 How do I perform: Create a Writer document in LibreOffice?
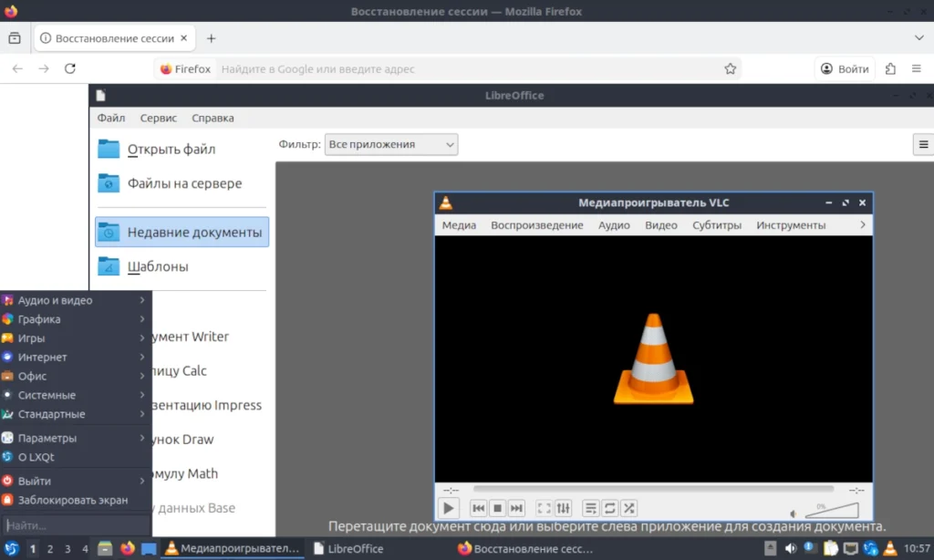point(190,337)
